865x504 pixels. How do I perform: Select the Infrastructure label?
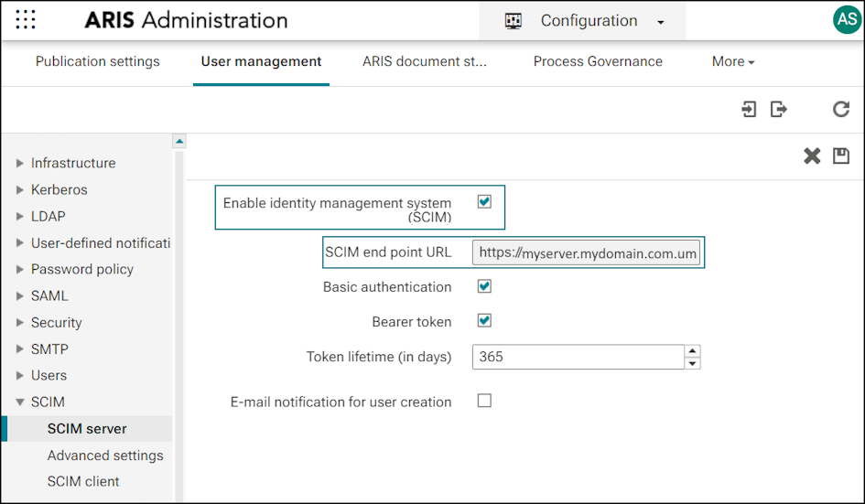73,163
